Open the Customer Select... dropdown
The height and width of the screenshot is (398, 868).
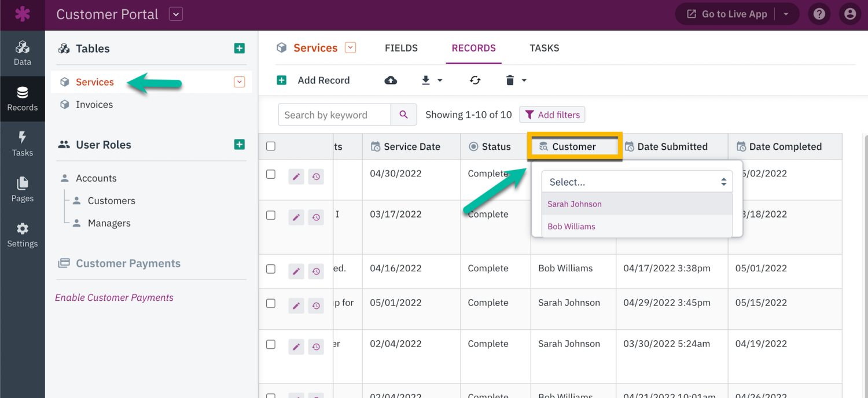637,182
